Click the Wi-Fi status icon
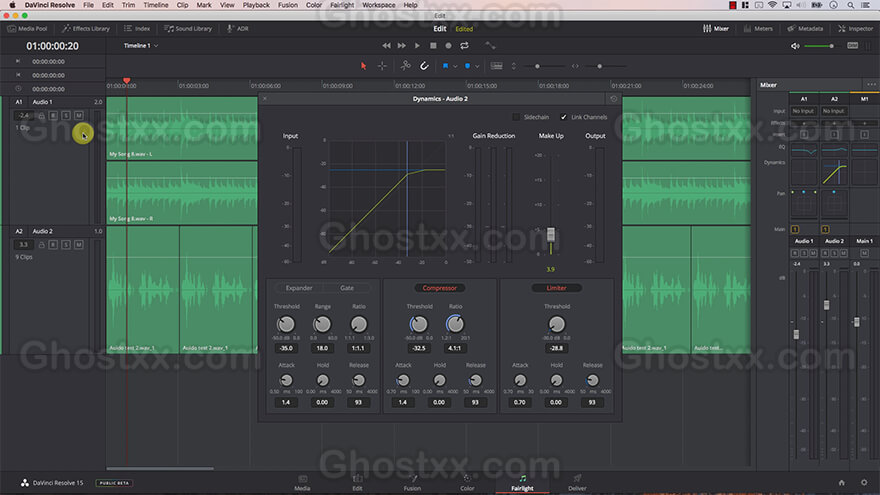Screen dimensions: 880x495 772,5
